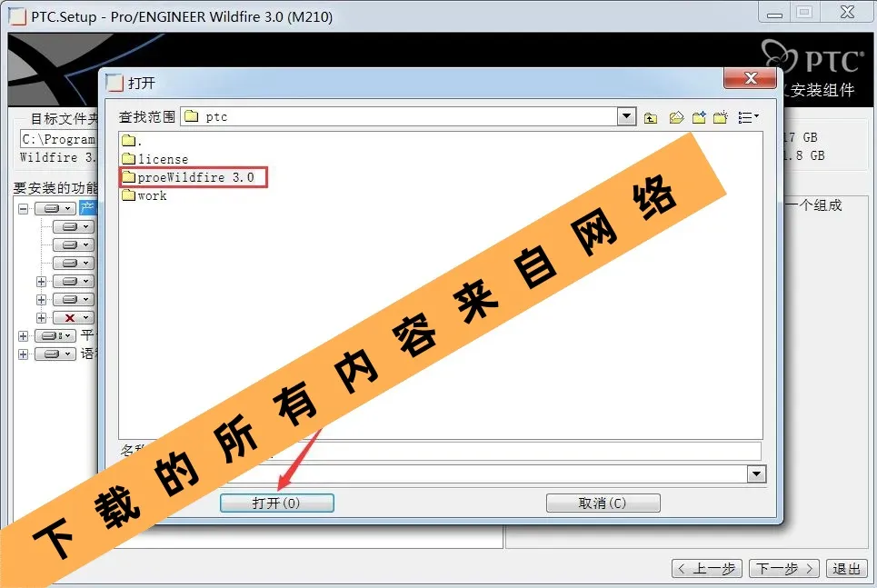Viewport: 877px width, 588px height.
Task: Select the 'license' folder
Action: coord(155,159)
